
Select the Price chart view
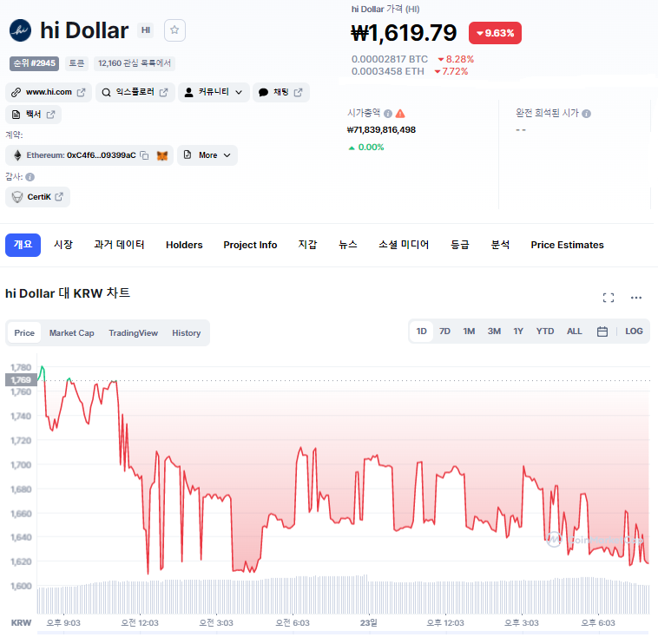(x=24, y=333)
